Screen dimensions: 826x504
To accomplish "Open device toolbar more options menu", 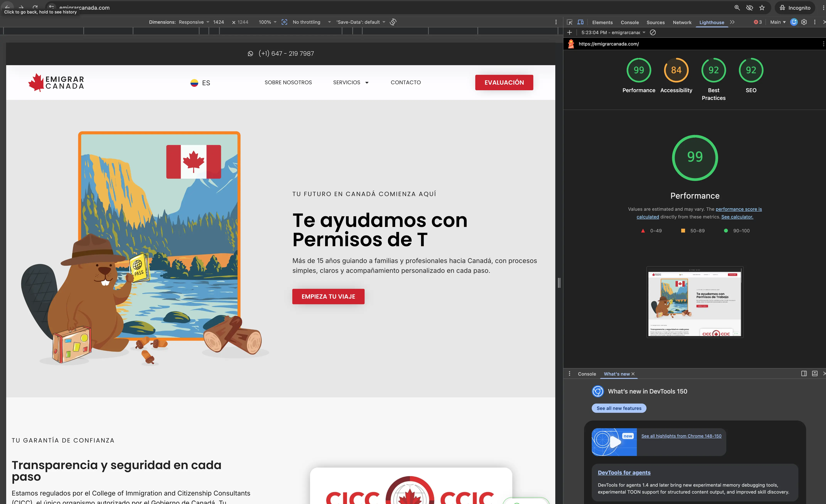I will [556, 22].
